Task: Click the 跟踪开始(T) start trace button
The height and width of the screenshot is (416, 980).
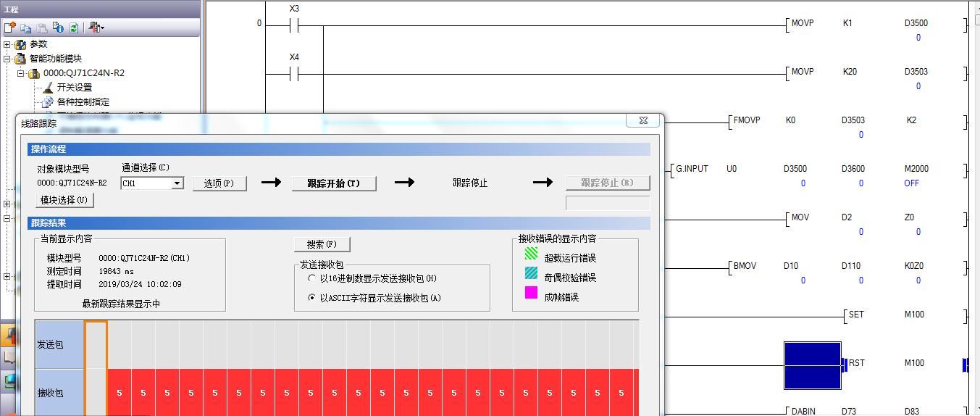Action: tap(334, 183)
